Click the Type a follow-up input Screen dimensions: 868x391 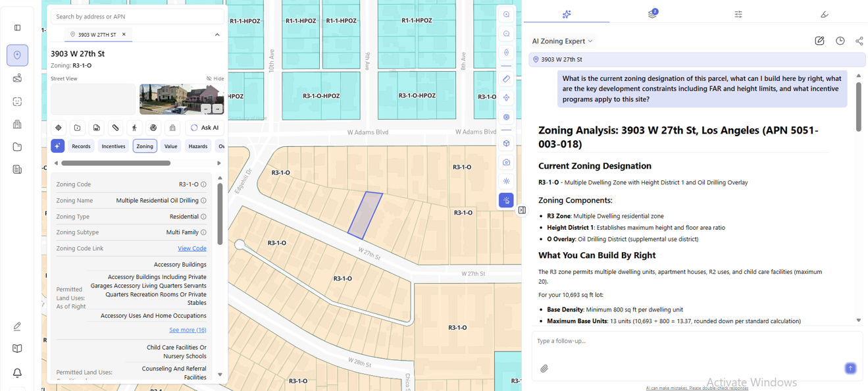pyautogui.click(x=697, y=341)
